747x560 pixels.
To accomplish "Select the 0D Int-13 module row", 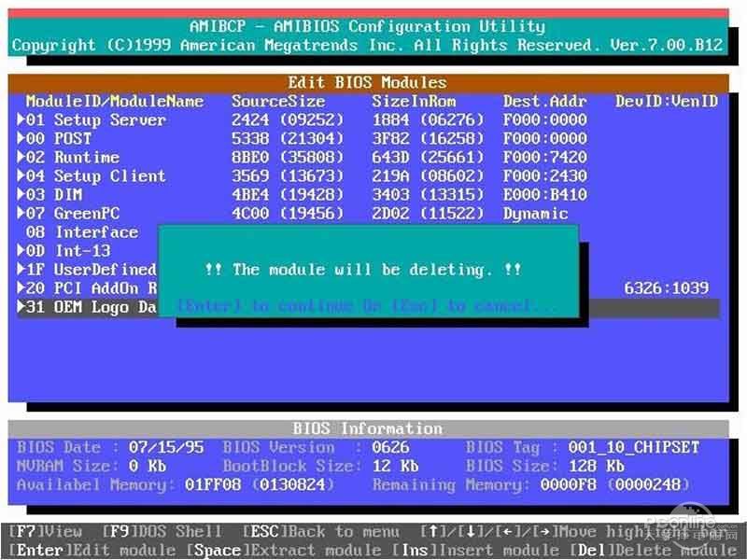I will [x=87, y=251].
